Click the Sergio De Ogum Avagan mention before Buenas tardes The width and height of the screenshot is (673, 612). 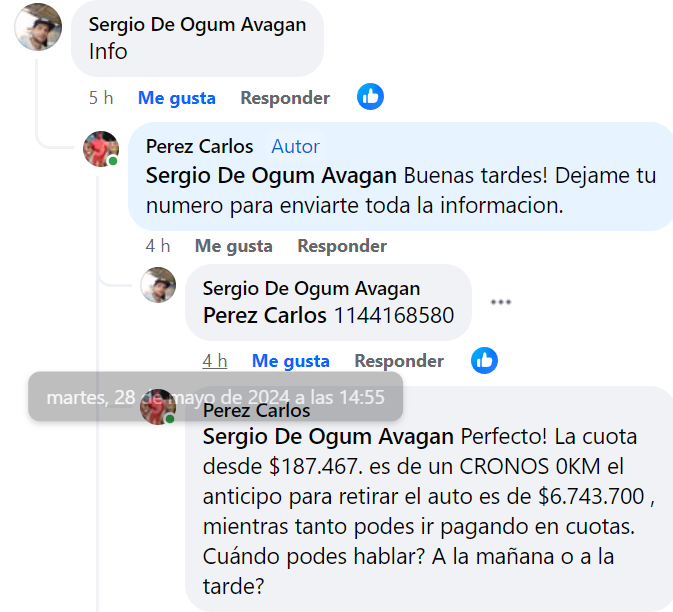pos(271,176)
